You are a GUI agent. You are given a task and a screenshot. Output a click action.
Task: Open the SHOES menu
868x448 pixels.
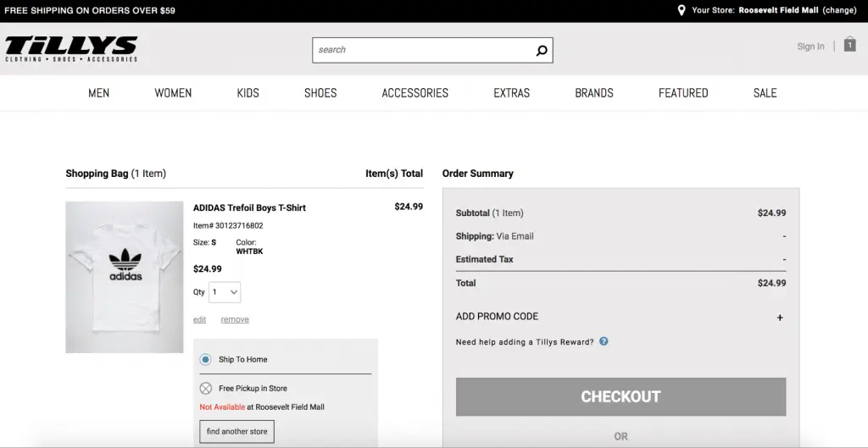(x=320, y=93)
